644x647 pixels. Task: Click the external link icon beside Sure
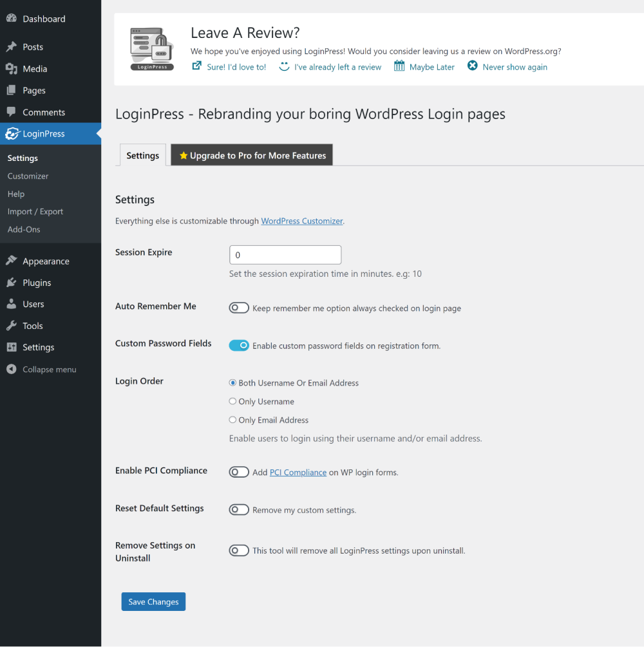197,66
